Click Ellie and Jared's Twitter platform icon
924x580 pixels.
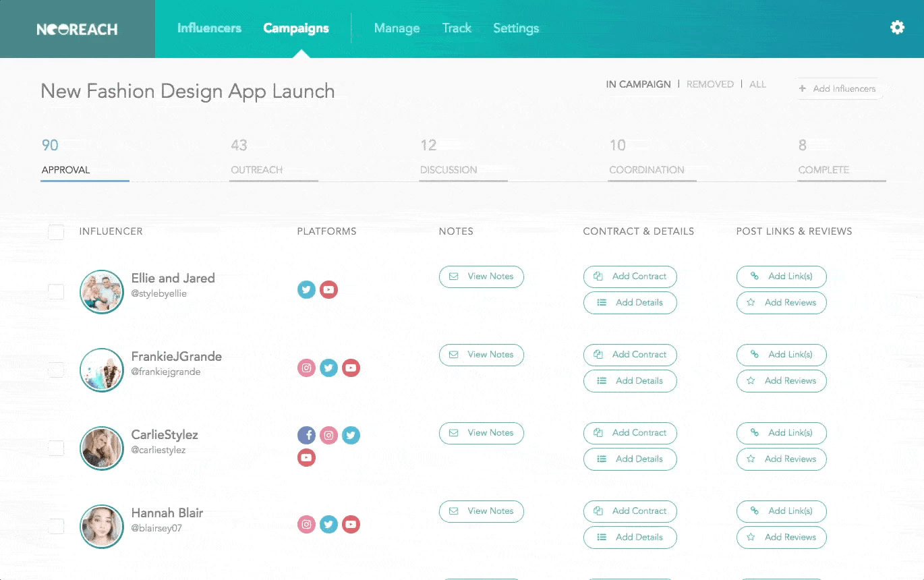click(x=306, y=290)
